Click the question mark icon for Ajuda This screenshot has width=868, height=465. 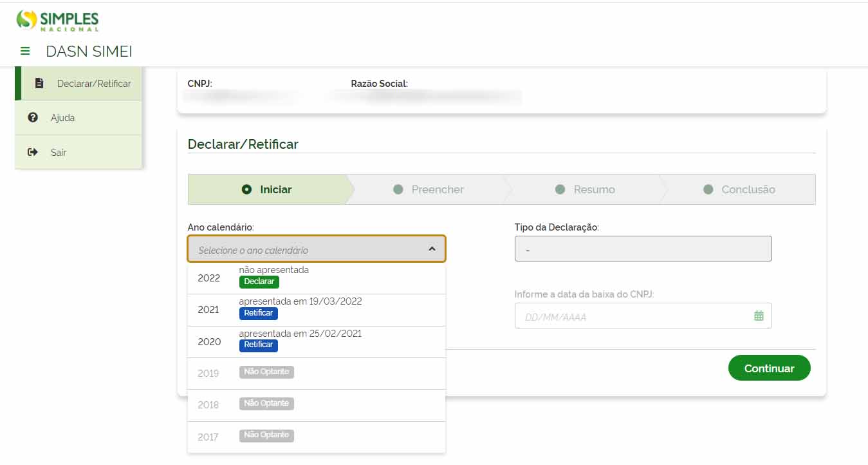point(33,117)
